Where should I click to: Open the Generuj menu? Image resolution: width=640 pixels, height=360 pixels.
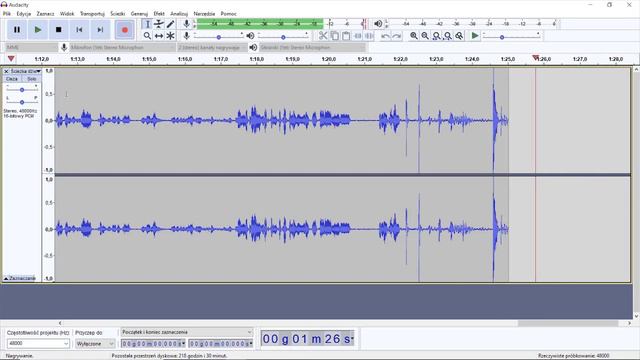click(x=139, y=14)
